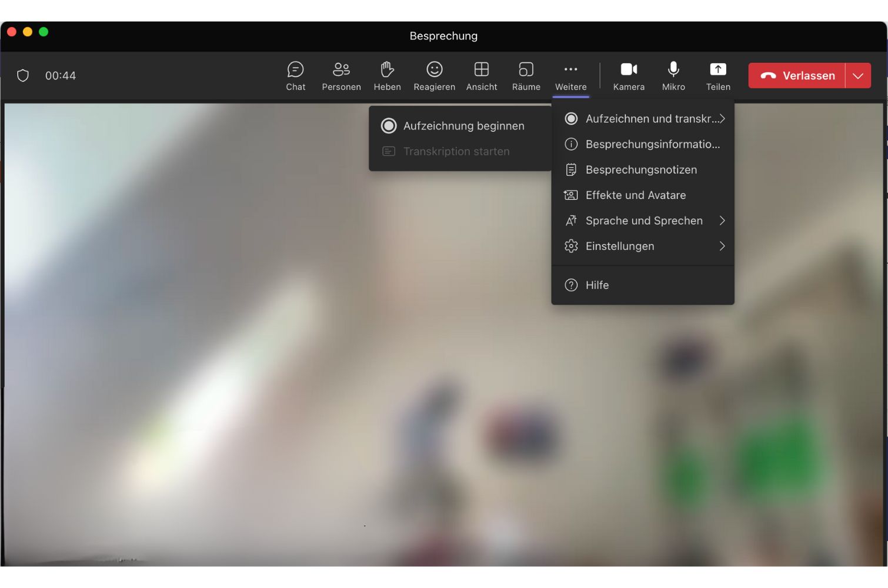Toggle the Kamera on or off

629,75
